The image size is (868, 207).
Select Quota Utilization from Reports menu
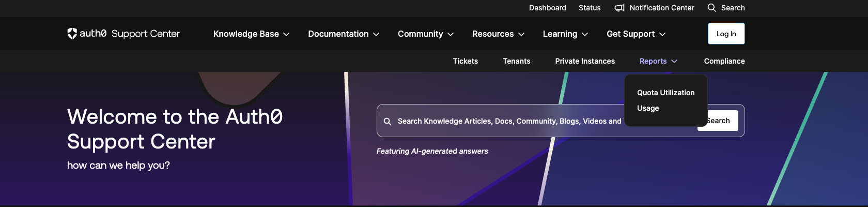666,93
